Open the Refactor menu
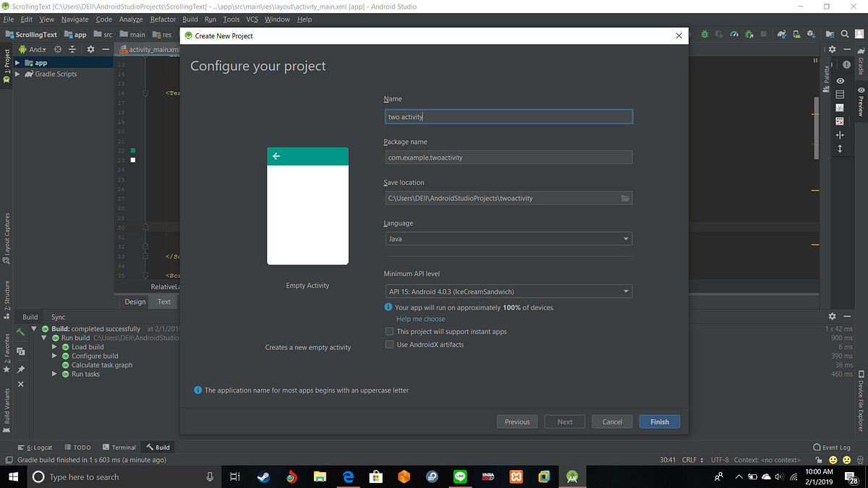The width and height of the screenshot is (868, 488). 162,20
